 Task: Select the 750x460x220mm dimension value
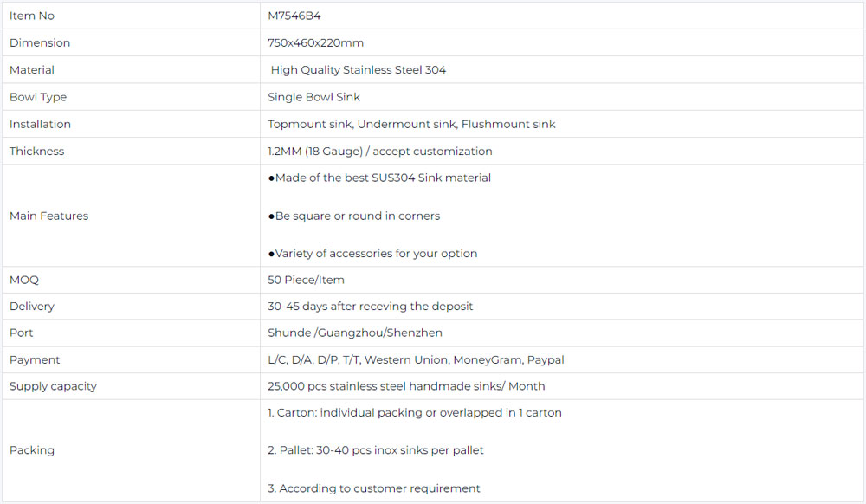(315, 42)
